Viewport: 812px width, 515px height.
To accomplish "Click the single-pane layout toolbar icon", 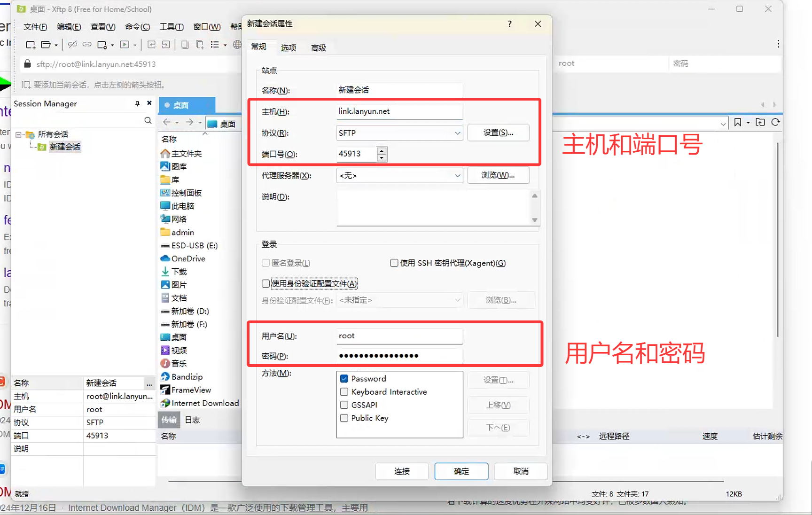I will [185, 45].
